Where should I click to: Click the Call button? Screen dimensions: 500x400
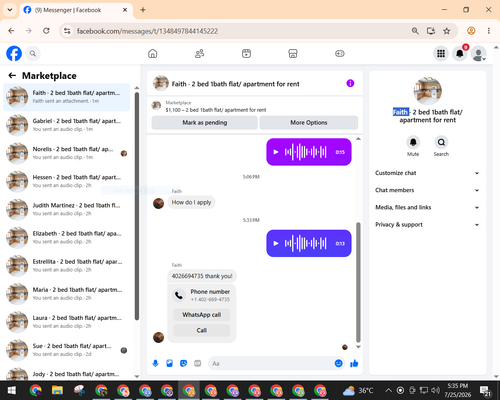[x=202, y=330]
